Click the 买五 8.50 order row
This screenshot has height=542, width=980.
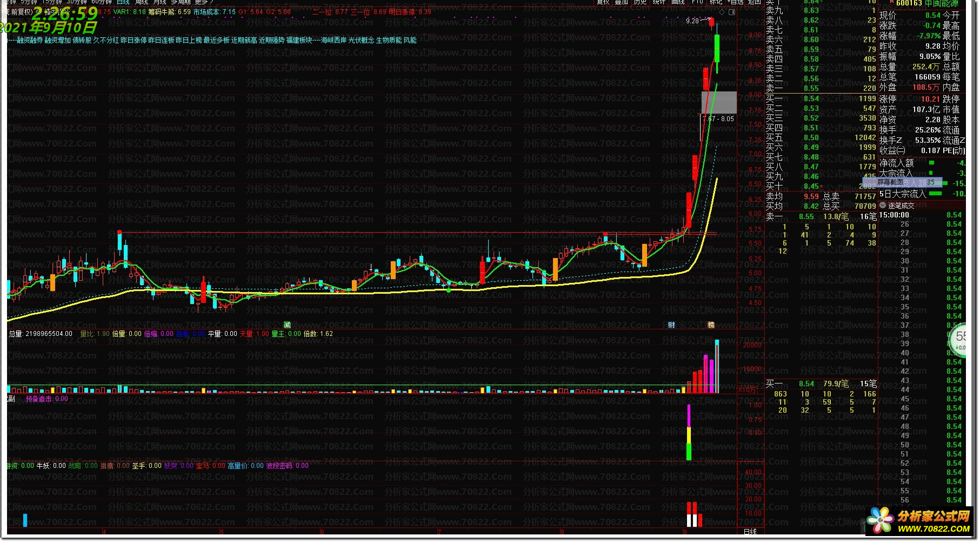coord(821,137)
